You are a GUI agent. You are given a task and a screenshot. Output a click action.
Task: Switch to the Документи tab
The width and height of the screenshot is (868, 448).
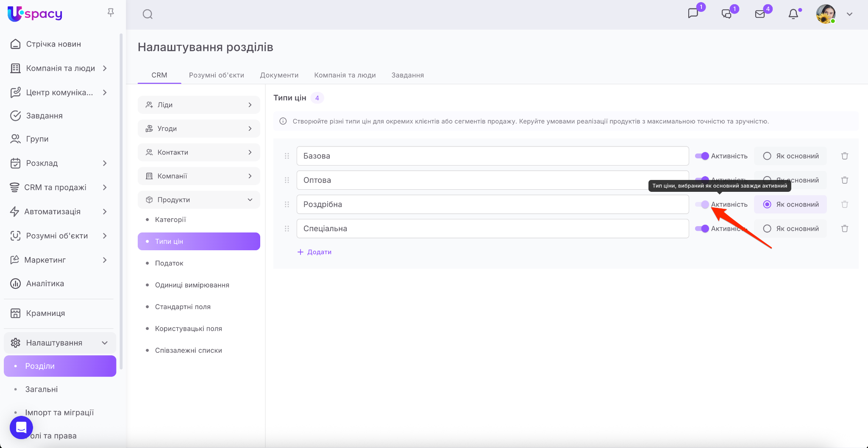coord(279,75)
